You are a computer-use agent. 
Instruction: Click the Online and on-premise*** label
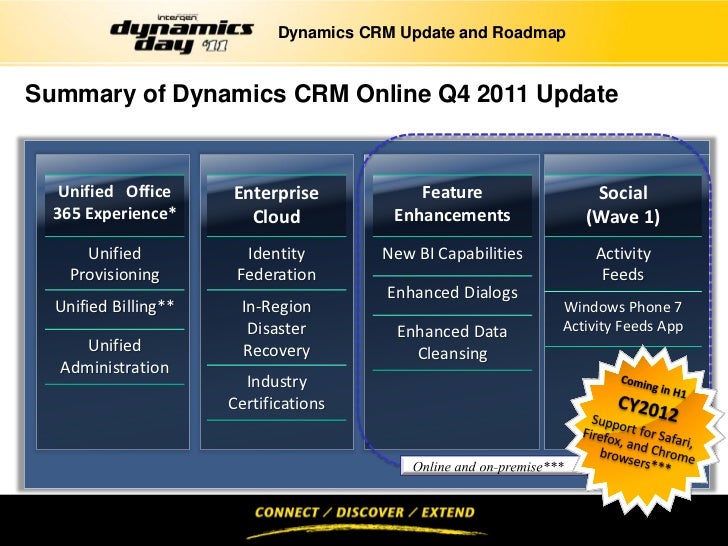[488, 466]
